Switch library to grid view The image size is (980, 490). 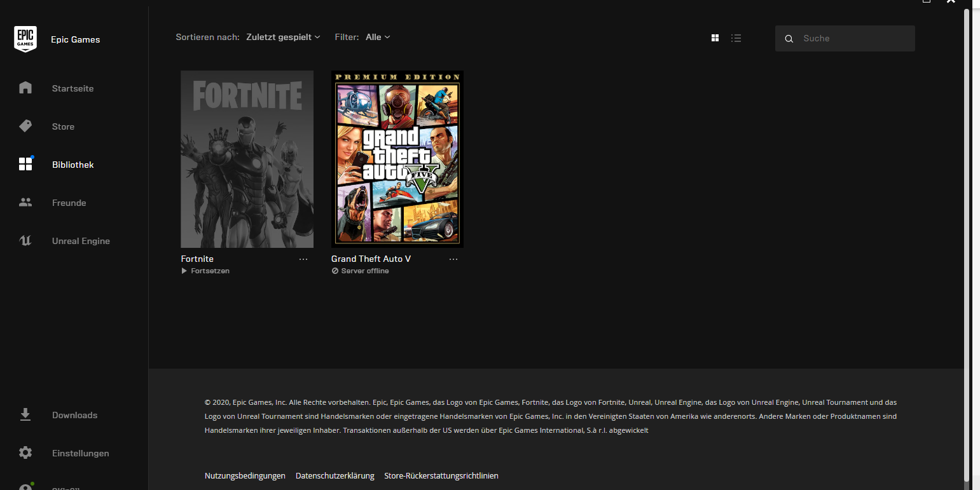(715, 38)
